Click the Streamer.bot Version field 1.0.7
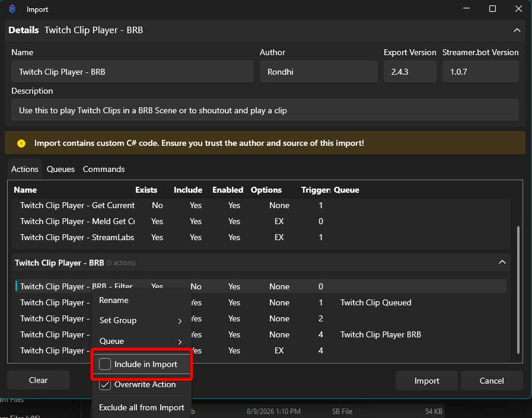The height and width of the screenshot is (418, 532). click(480, 72)
